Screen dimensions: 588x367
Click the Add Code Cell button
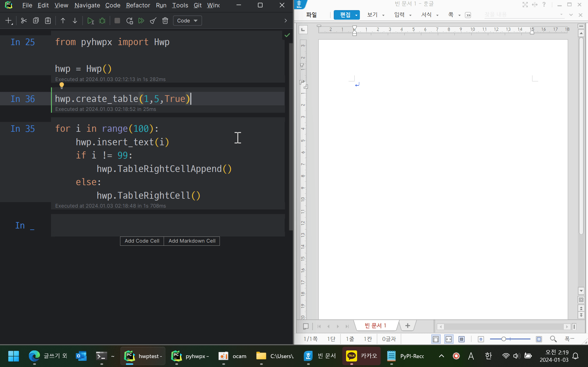pos(142,241)
